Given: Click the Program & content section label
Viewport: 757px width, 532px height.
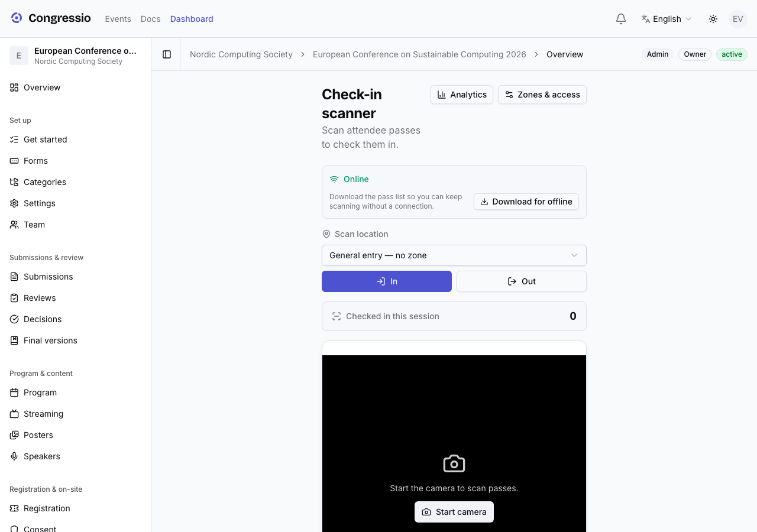Looking at the screenshot, I should pos(41,374).
